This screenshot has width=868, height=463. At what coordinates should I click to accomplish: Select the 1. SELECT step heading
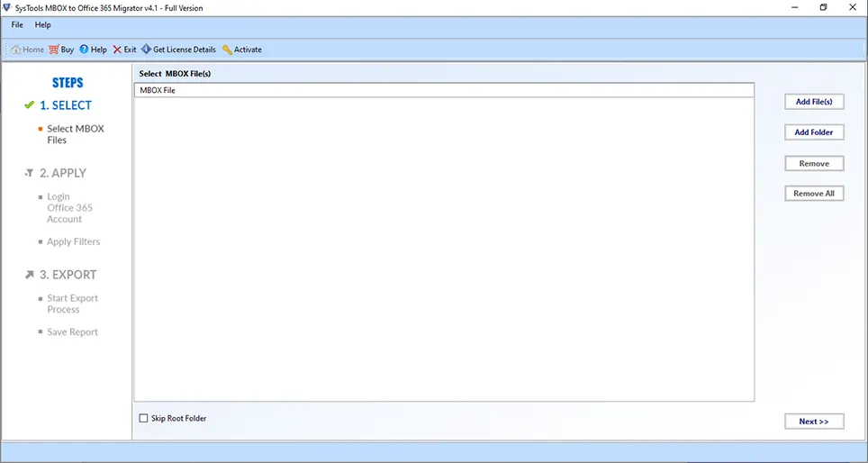point(66,105)
